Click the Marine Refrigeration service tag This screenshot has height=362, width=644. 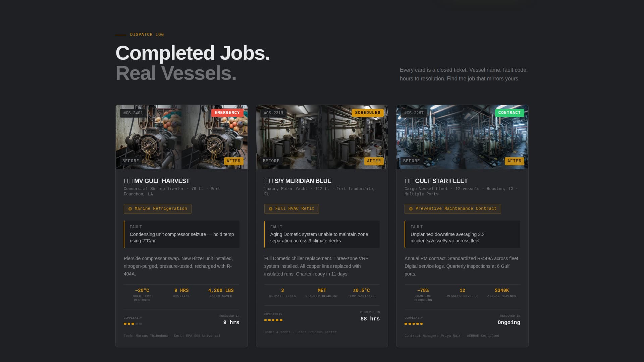[x=157, y=208]
